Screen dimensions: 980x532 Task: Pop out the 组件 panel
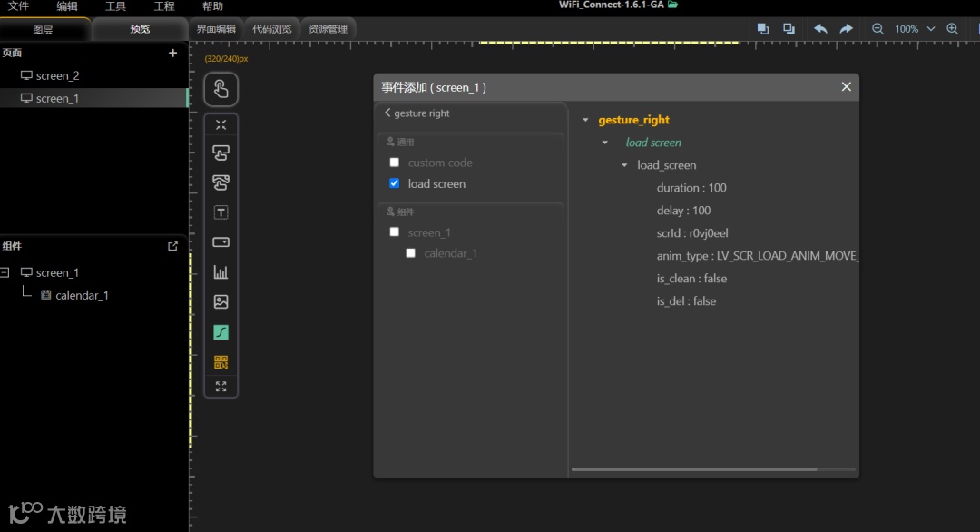172,246
